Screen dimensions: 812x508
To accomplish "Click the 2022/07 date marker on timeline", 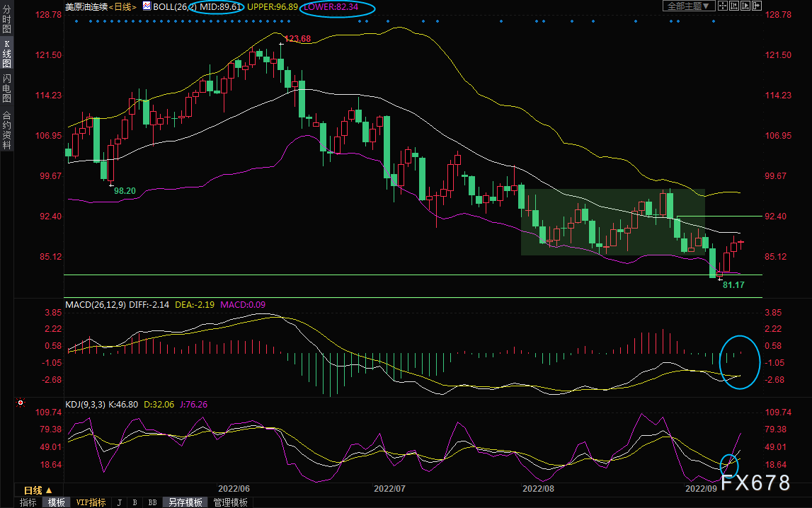I will (x=390, y=489).
